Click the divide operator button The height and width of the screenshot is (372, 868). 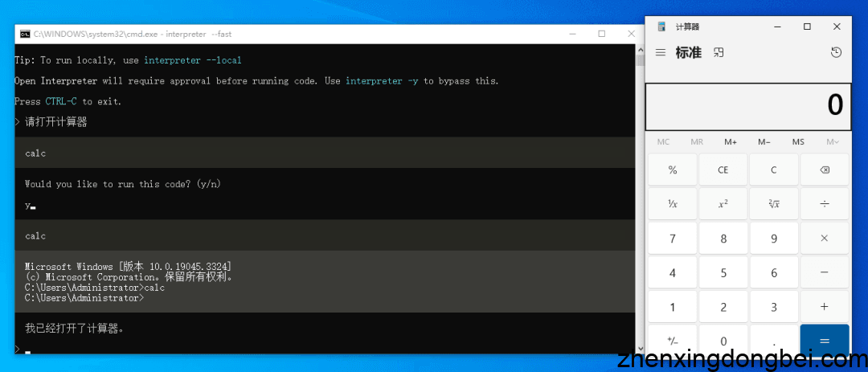(x=824, y=204)
